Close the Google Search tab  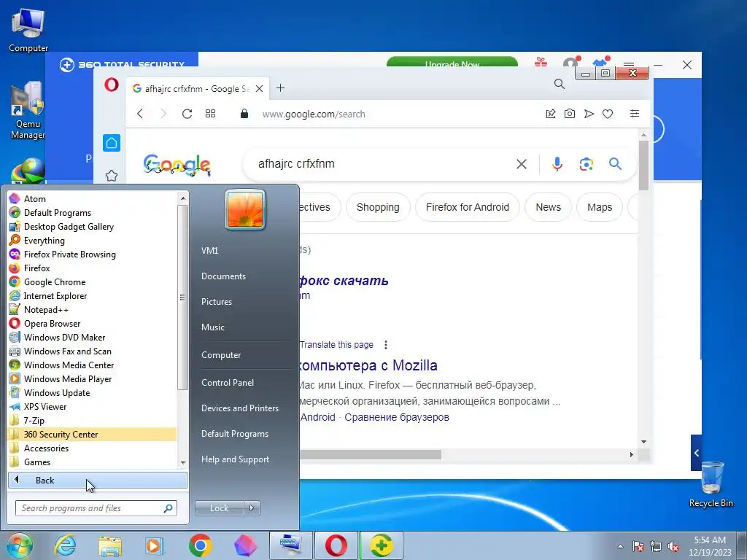[259, 88]
